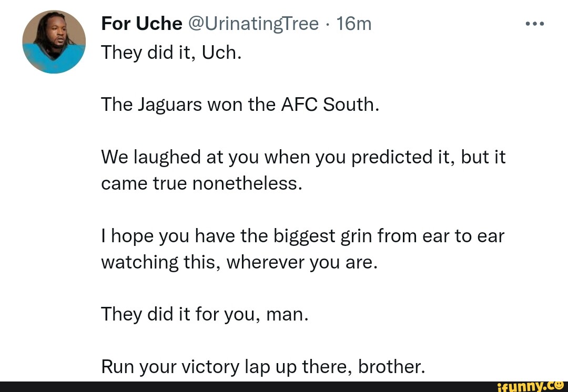Image resolution: width=568 pixels, height=392 pixels.
Task: Click the words "AFC South" in the tweet
Action: pos(329,105)
